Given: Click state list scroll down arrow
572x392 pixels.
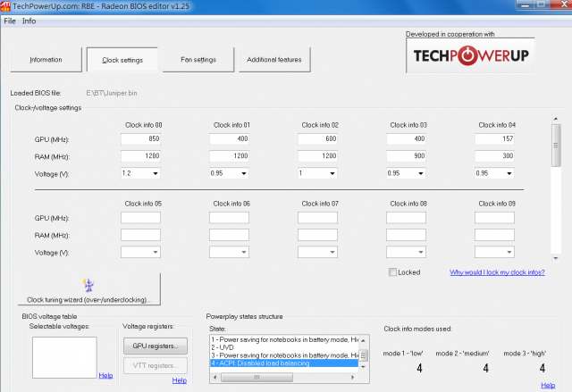Looking at the screenshot, I should [364, 367].
